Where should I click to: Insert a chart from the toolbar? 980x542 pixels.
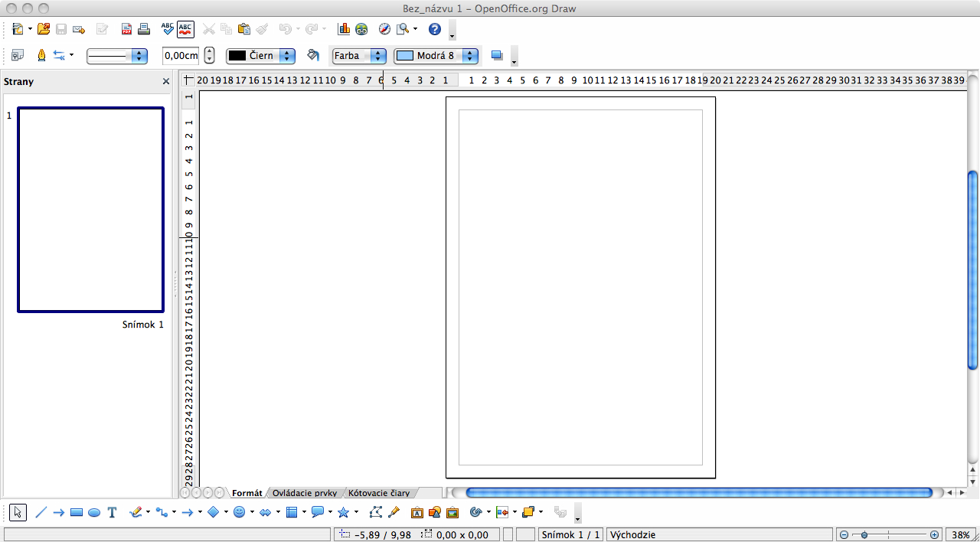[344, 29]
